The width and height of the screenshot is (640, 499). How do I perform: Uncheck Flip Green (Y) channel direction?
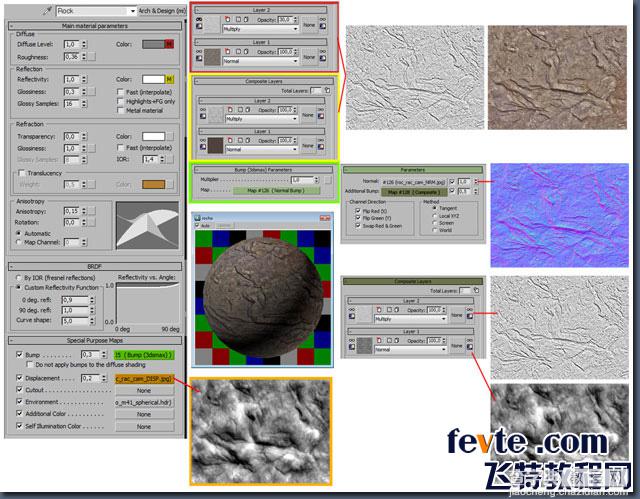358,218
